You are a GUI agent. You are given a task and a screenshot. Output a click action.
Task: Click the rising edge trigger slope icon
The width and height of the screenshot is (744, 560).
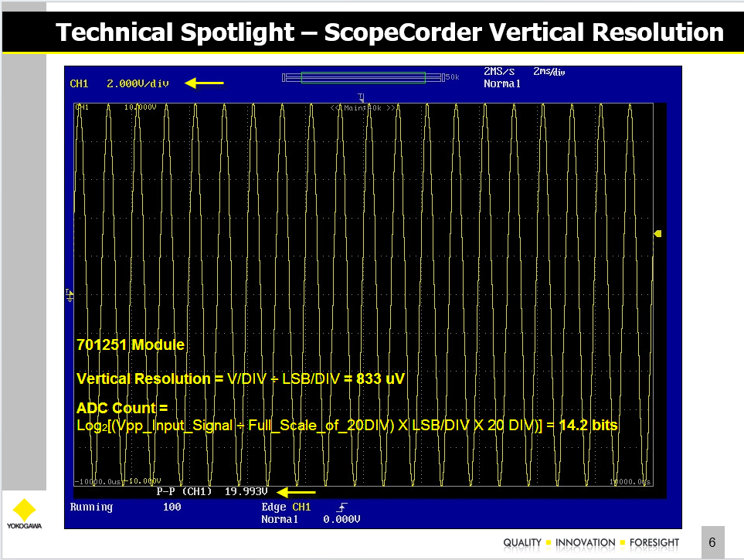[x=343, y=507]
